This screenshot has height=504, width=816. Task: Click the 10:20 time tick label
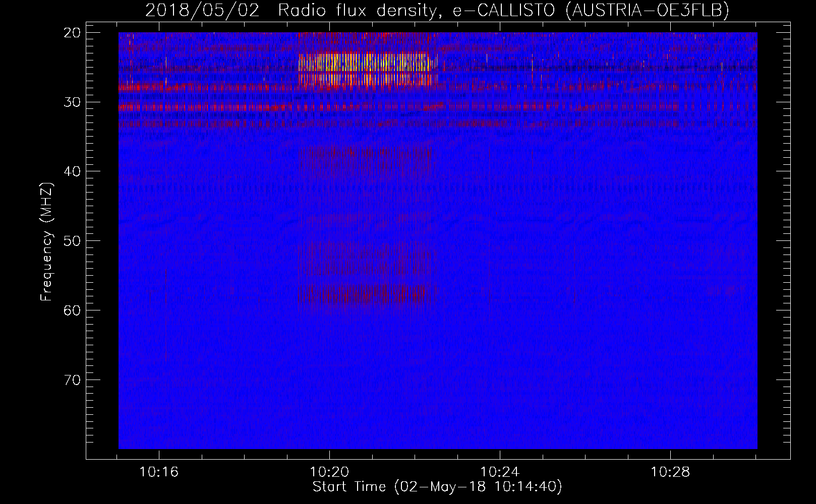[x=329, y=472]
